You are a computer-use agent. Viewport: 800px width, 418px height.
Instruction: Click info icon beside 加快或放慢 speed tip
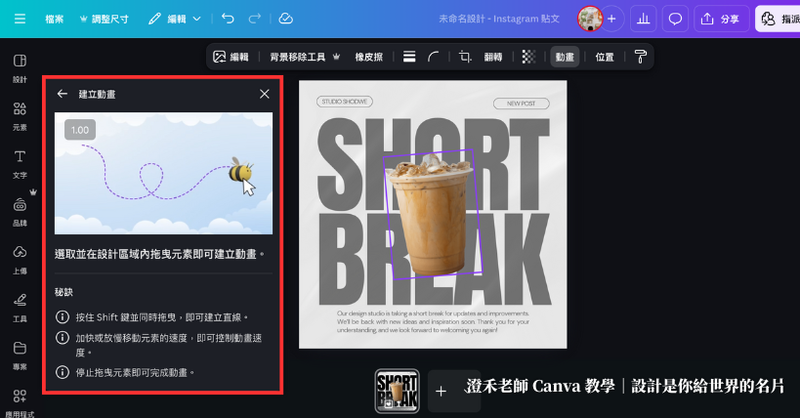62,337
